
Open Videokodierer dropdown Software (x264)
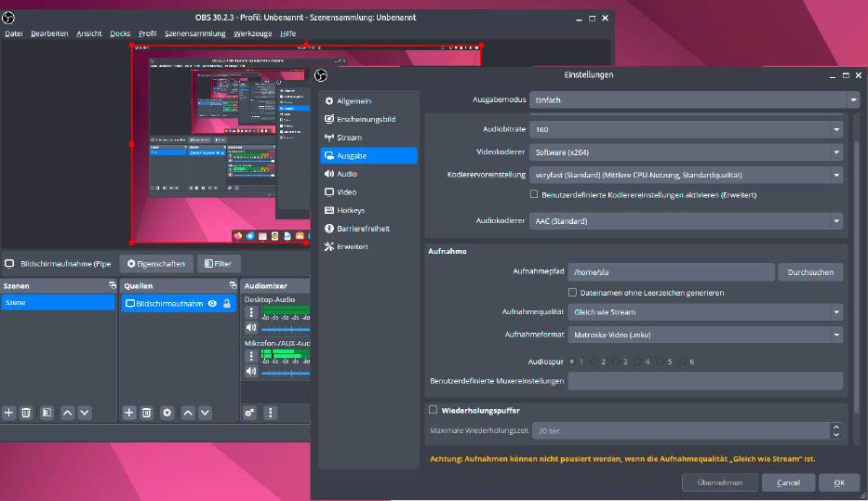click(x=687, y=152)
